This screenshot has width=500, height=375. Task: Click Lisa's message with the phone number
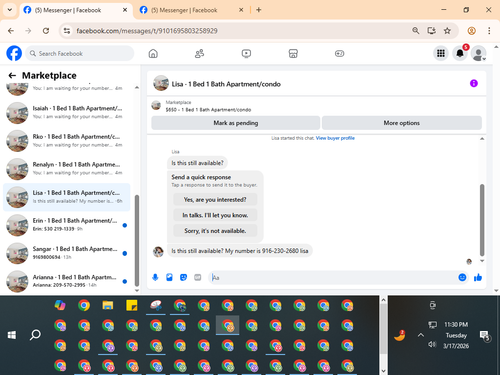point(240,251)
